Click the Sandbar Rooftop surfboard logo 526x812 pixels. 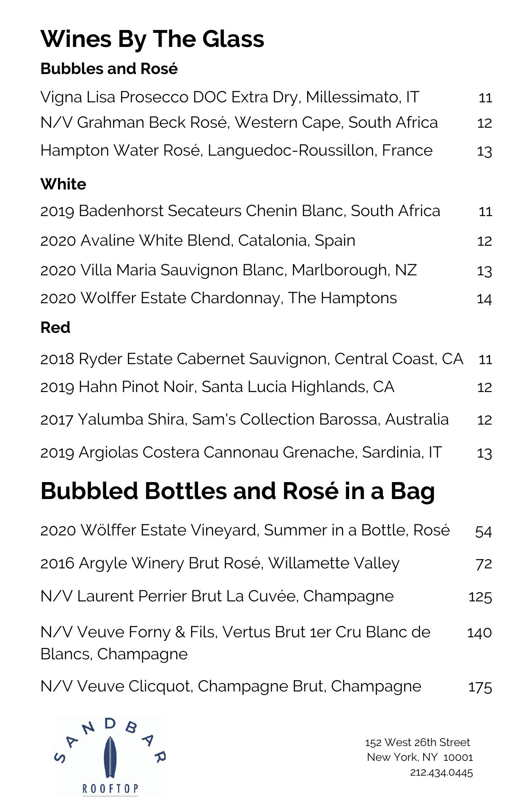click(x=110, y=756)
